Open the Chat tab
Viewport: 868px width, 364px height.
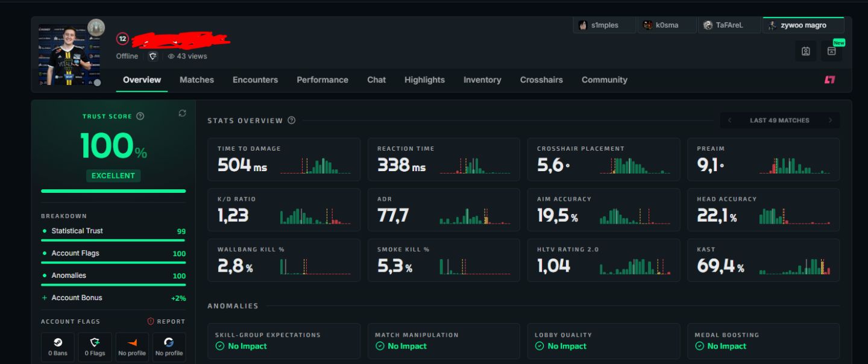point(376,80)
